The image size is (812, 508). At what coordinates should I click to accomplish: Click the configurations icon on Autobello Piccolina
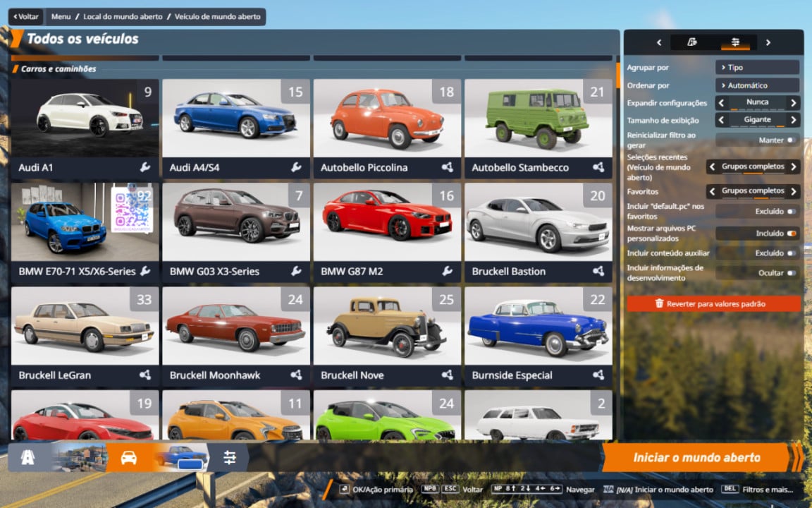(448, 167)
